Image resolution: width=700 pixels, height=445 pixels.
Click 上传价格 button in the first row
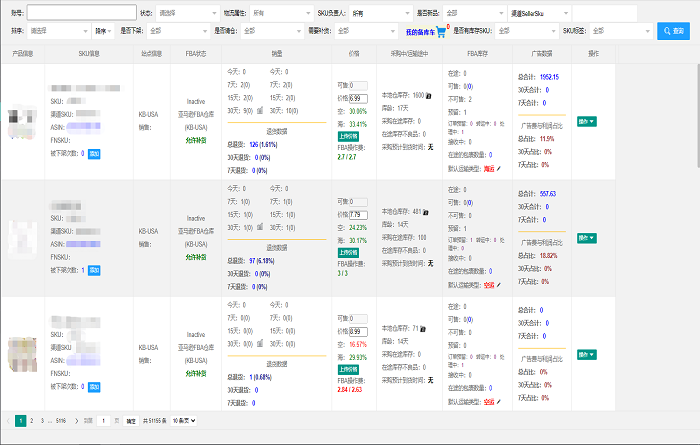coord(348,136)
